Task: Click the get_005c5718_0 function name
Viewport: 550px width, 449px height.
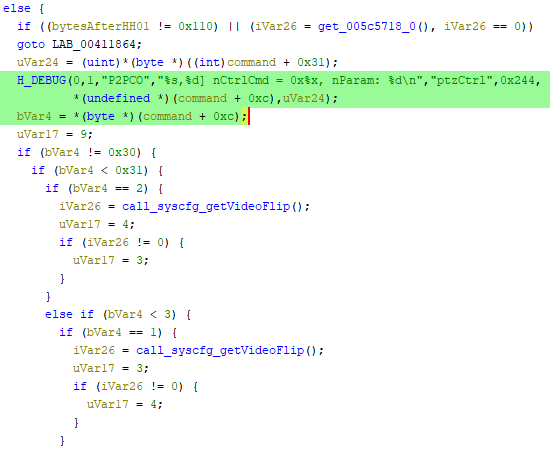Action: click(x=367, y=26)
